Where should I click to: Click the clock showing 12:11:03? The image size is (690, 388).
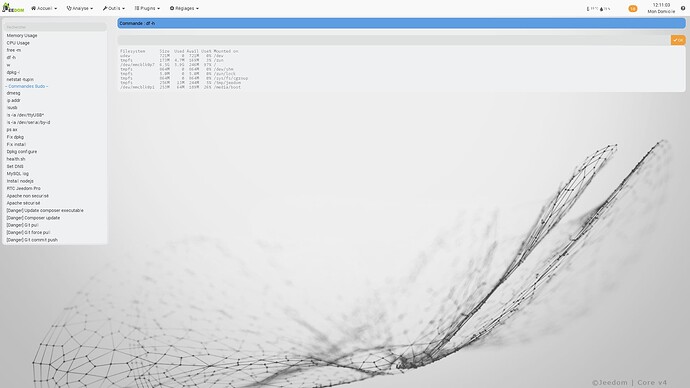pos(661,5)
